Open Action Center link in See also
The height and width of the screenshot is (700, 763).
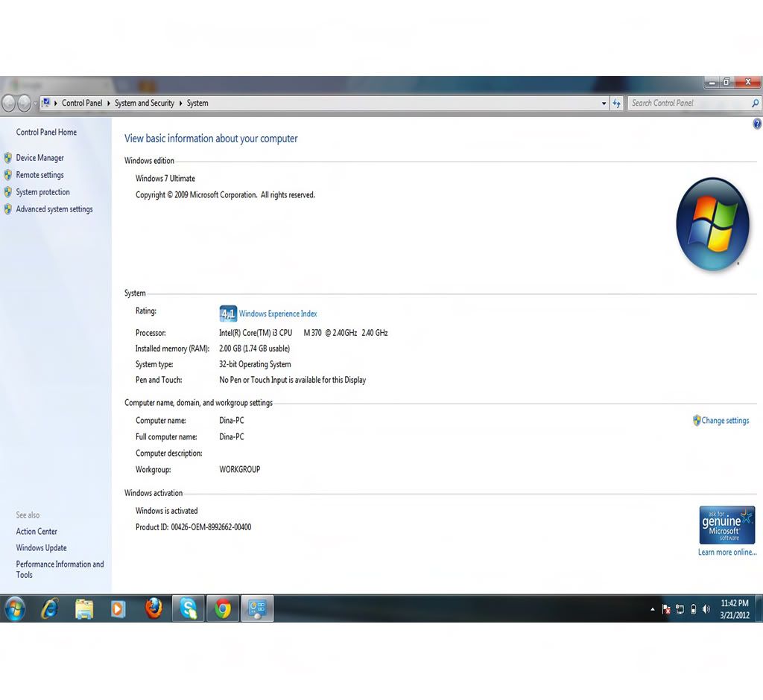pyautogui.click(x=37, y=531)
